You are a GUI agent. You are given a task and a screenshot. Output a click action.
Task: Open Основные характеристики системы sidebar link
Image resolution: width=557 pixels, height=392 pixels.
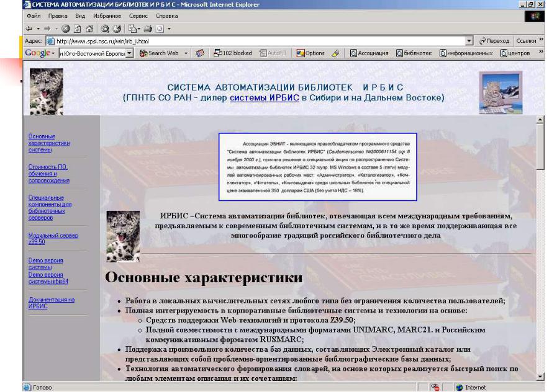tap(49, 143)
